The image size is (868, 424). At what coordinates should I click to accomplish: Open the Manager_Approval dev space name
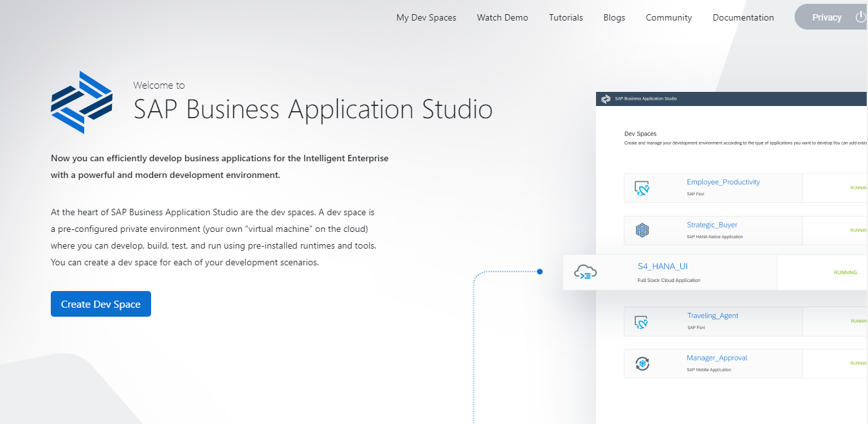(717, 358)
